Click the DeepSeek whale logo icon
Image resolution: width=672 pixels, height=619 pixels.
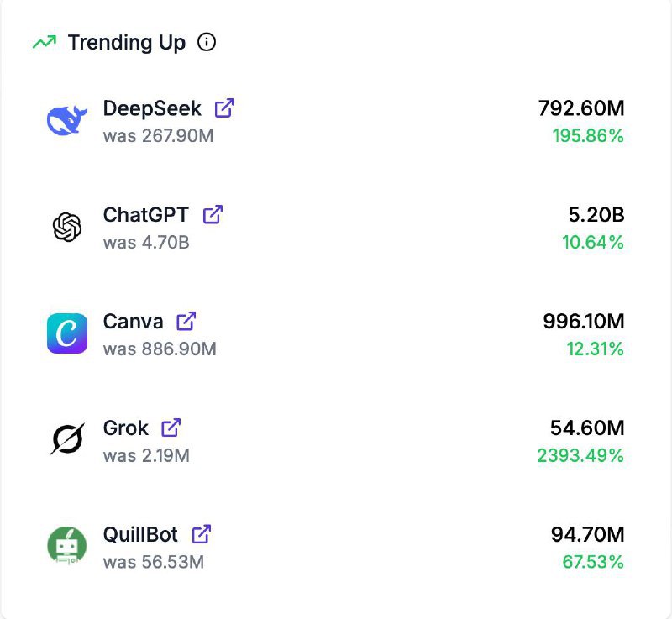66,121
